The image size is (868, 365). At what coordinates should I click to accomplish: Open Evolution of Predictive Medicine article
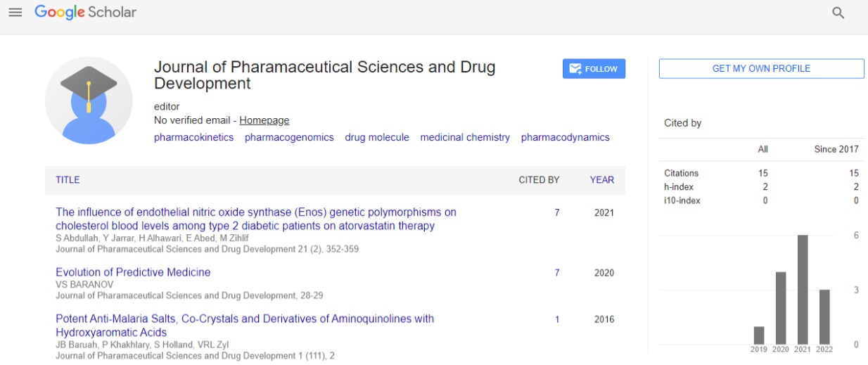coord(133,272)
